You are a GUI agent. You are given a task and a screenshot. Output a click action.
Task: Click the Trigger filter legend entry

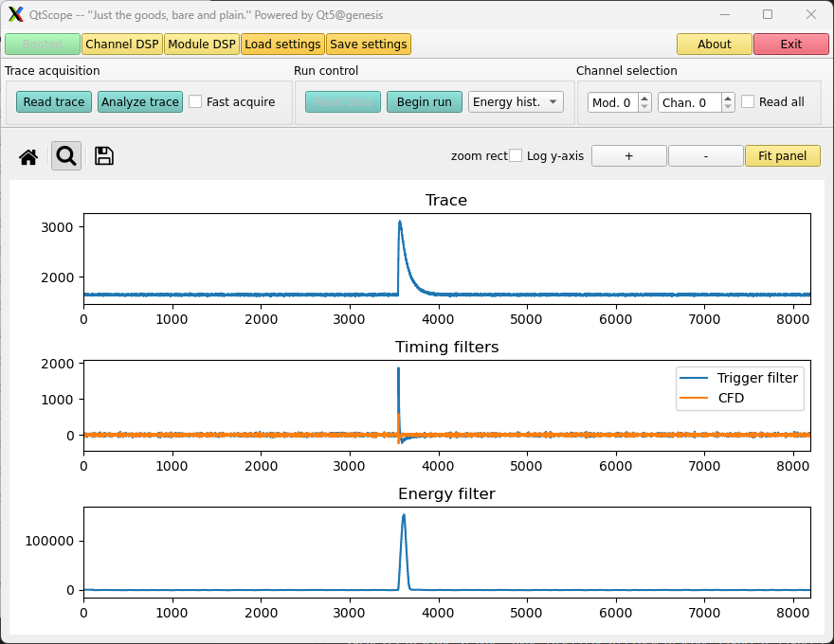(739, 378)
